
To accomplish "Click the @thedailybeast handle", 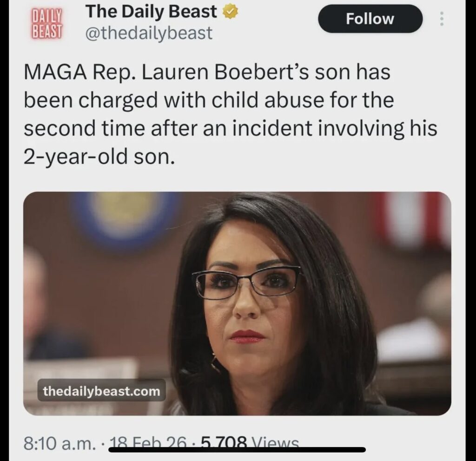I will tap(149, 33).
